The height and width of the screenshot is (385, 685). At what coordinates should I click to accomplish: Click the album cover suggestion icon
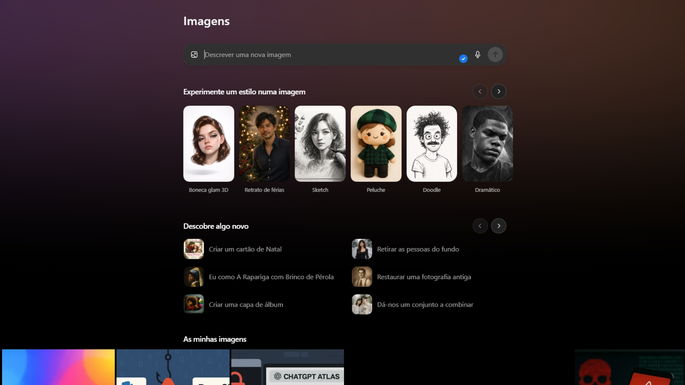(x=194, y=305)
